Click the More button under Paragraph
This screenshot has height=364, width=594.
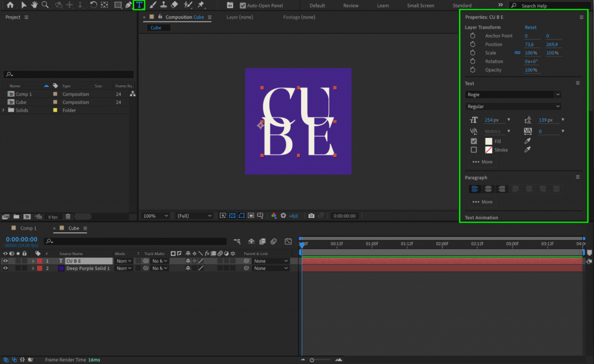481,201
